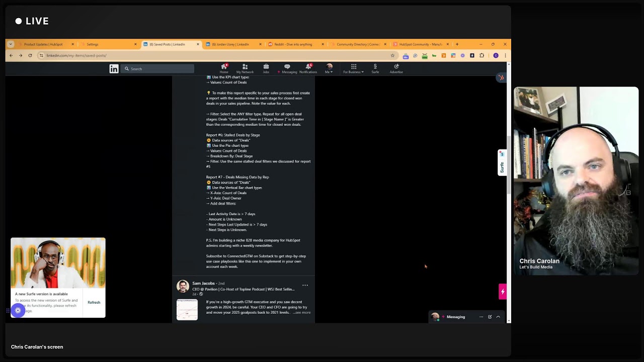Screen dimensions: 644x362
Task: Open the gray circular G extension icon
Action: click(415, 56)
